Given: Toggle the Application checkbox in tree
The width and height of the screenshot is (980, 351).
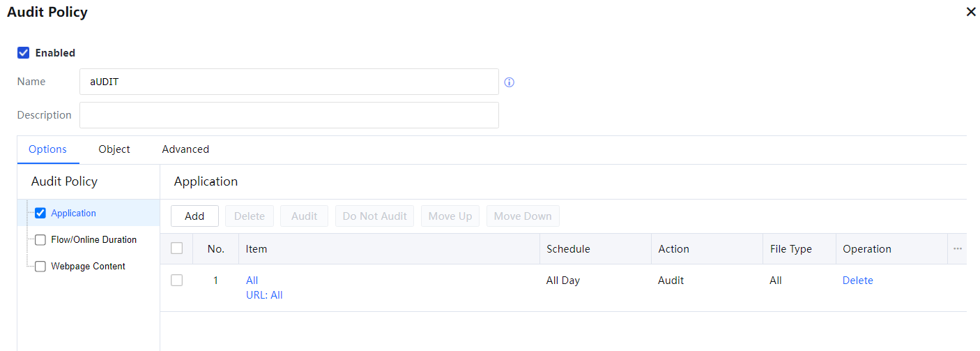Looking at the screenshot, I should pyautogui.click(x=40, y=214).
